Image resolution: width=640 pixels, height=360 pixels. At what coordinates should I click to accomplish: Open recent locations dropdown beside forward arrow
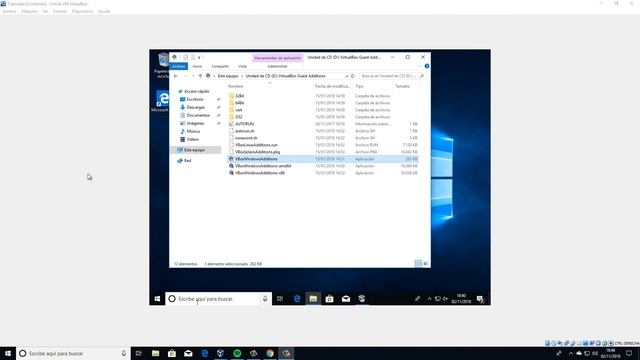click(193, 76)
